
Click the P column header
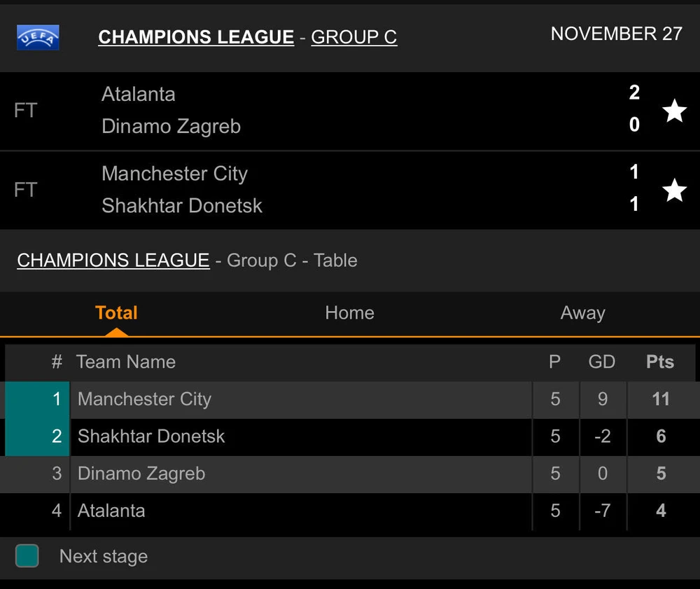click(554, 362)
